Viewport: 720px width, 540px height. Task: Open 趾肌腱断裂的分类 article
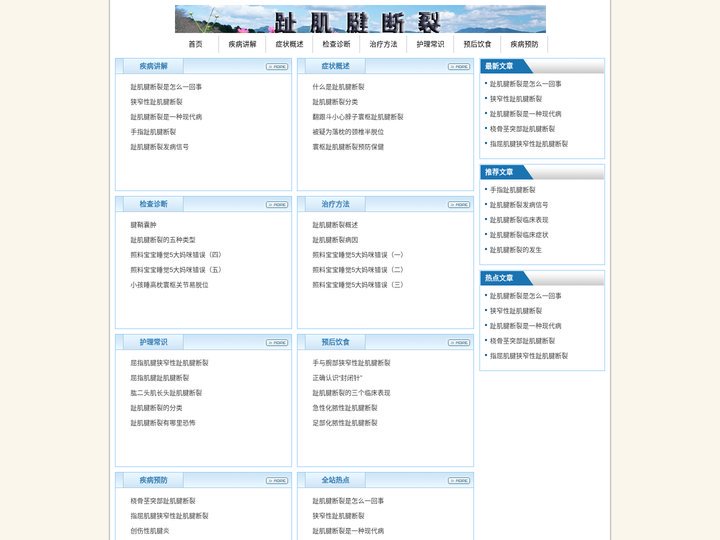pyautogui.click(x=157, y=408)
